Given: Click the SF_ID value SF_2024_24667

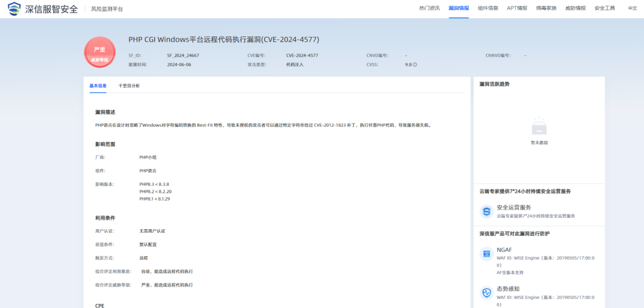Looking at the screenshot, I should [183, 55].
